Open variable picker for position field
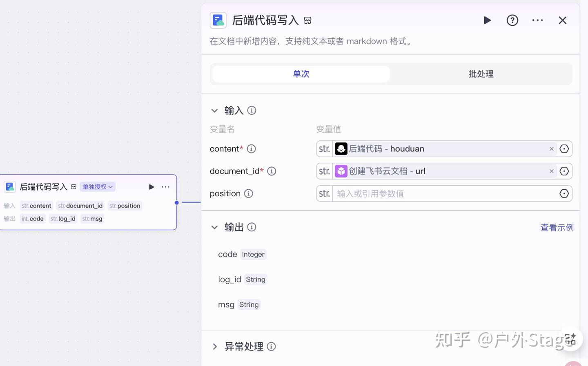This screenshot has width=588, height=366. (x=564, y=193)
